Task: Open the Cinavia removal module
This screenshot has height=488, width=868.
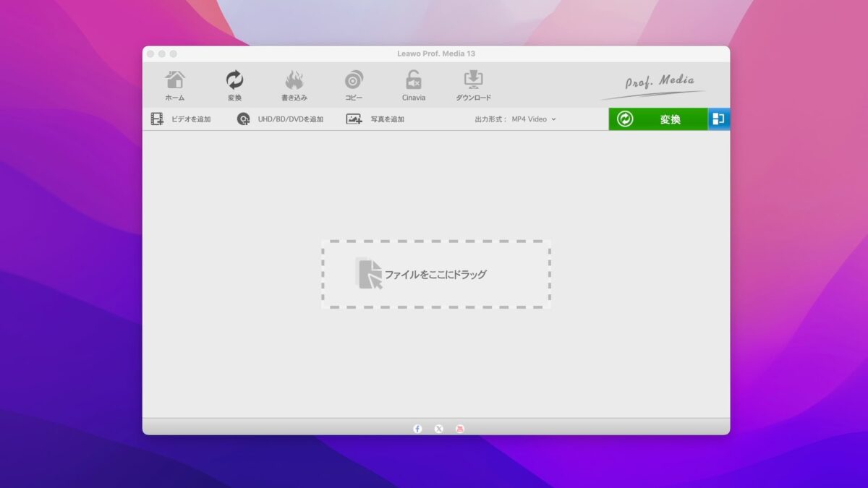Action: tap(414, 85)
